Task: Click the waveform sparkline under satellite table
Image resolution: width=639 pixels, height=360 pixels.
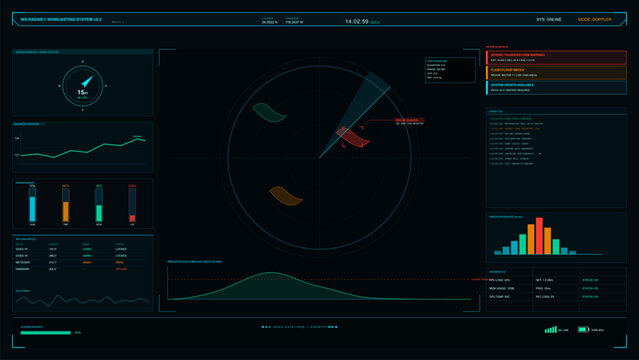Action: (83, 300)
